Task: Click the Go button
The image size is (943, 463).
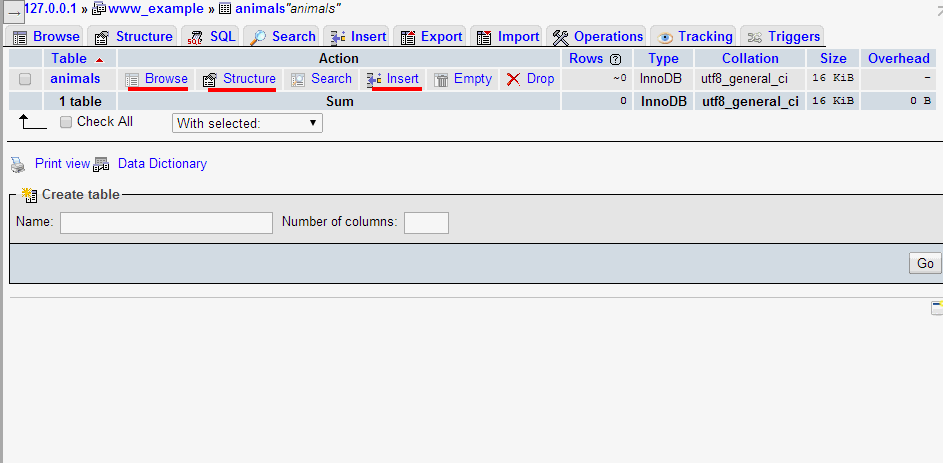Action: coord(925,263)
